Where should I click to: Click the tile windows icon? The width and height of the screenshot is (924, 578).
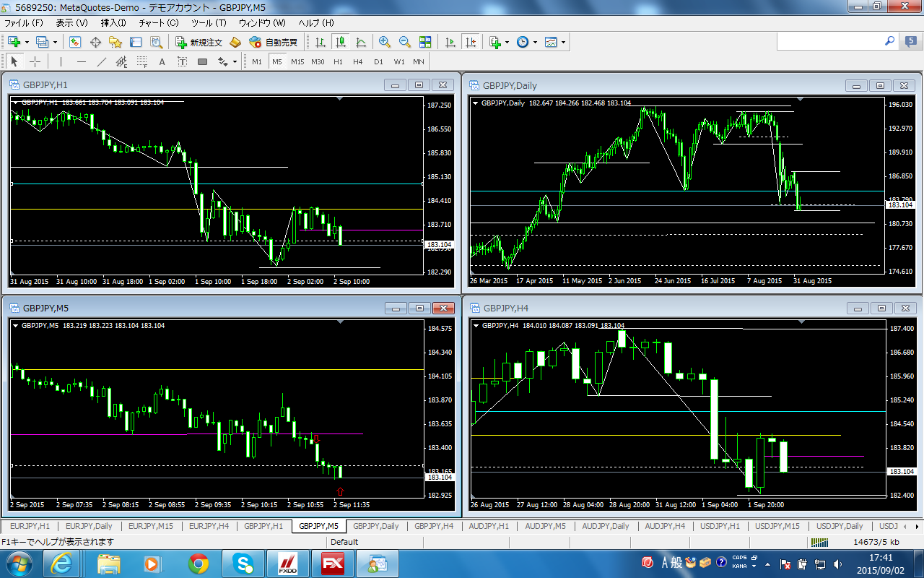(425, 43)
